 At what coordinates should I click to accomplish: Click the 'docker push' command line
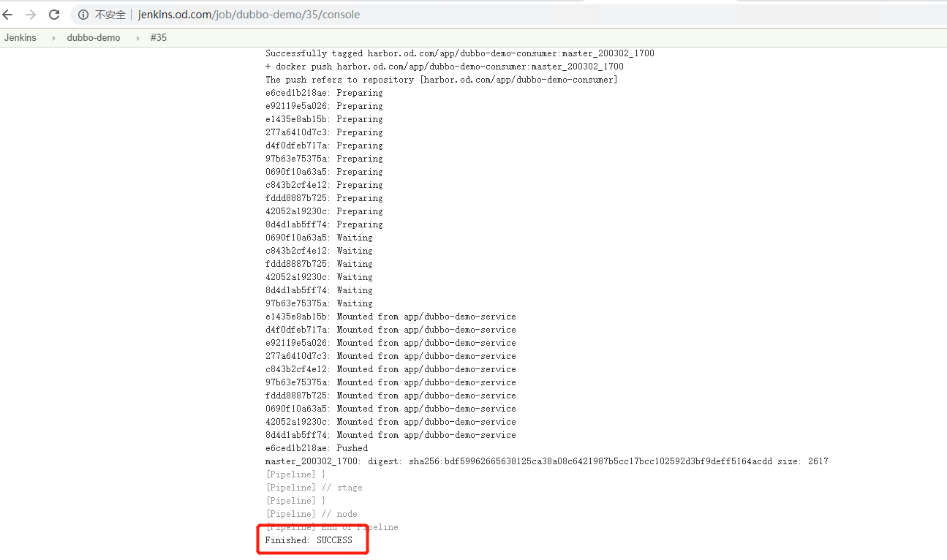444,67
